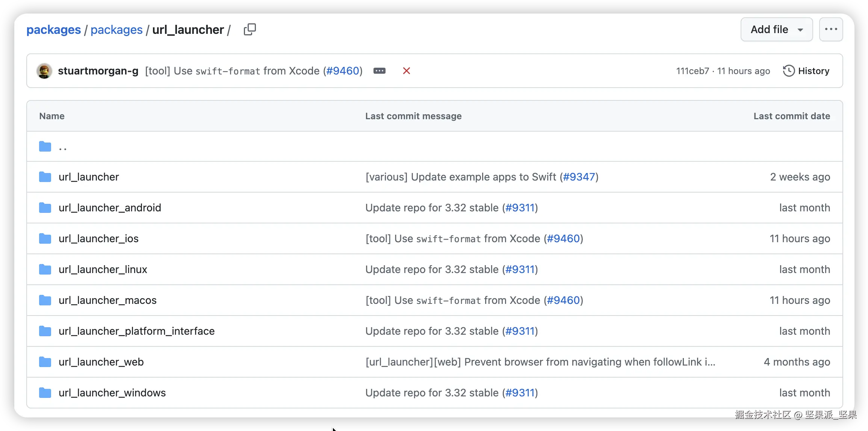Open History via the clock icon
The width and height of the screenshot is (868, 431).
coord(789,71)
